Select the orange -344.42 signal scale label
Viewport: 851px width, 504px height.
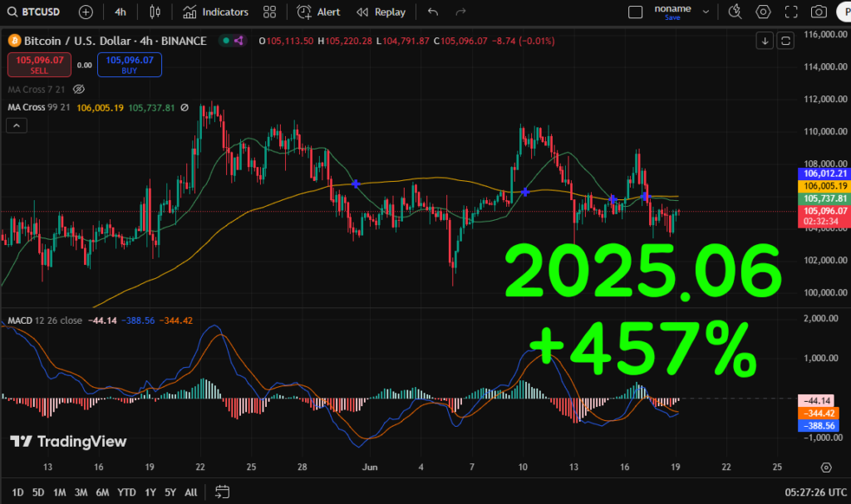tap(819, 413)
